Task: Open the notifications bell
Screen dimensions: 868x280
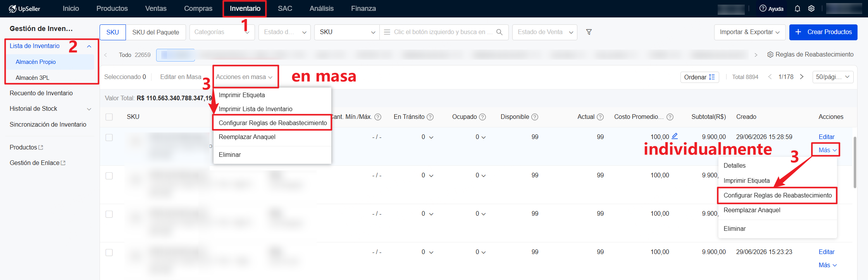Action: pyautogui.click(x=797, y=9)
